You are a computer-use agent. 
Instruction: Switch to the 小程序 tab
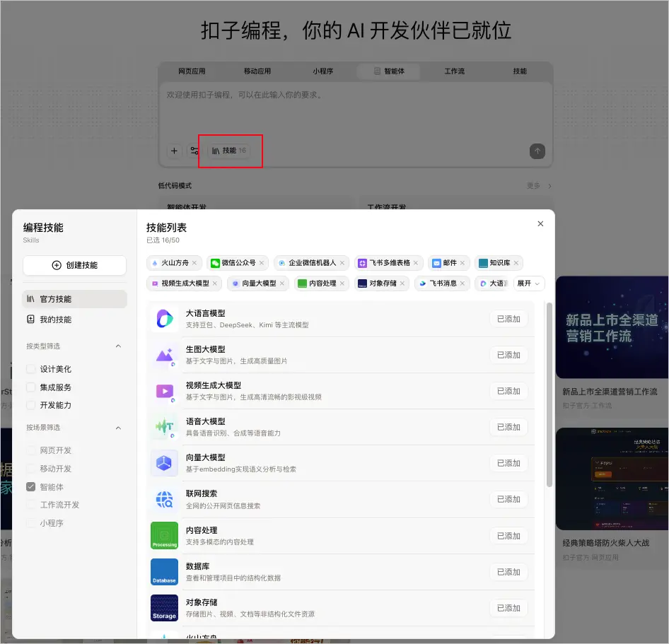click(x=323, y=71)
